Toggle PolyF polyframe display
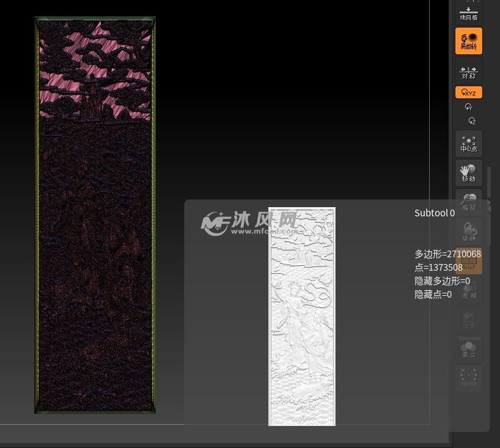Image resolution: width=500 pixels, height=448 pixels. [469, 260]
